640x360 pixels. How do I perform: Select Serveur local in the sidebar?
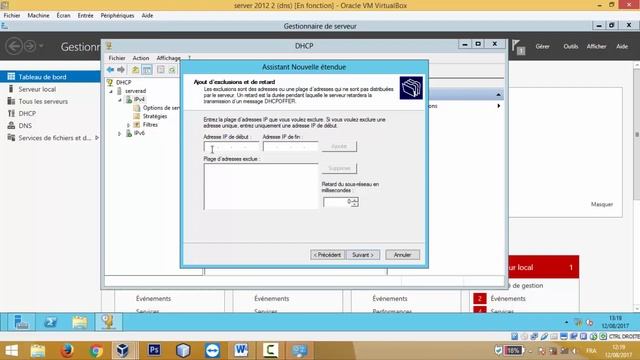click(37, 89)
